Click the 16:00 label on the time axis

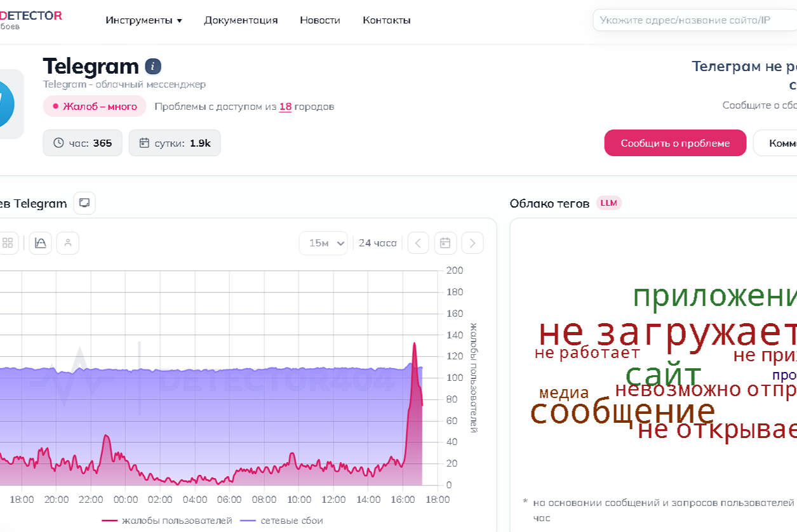(x=403, y=500)
